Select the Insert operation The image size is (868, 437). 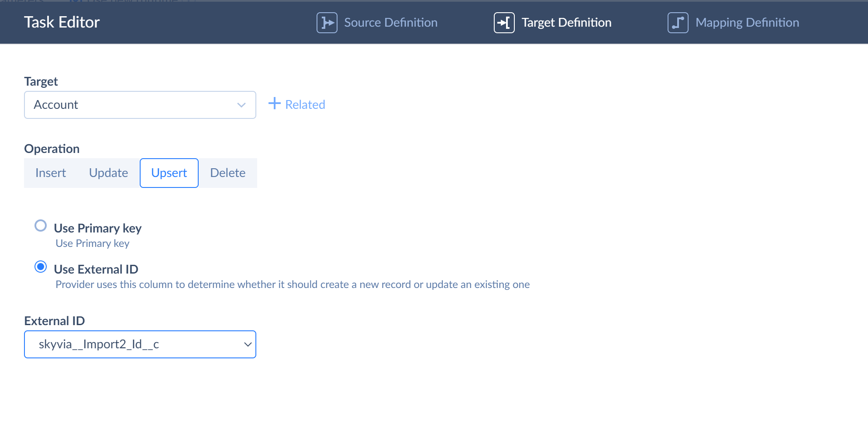[50, 173]
